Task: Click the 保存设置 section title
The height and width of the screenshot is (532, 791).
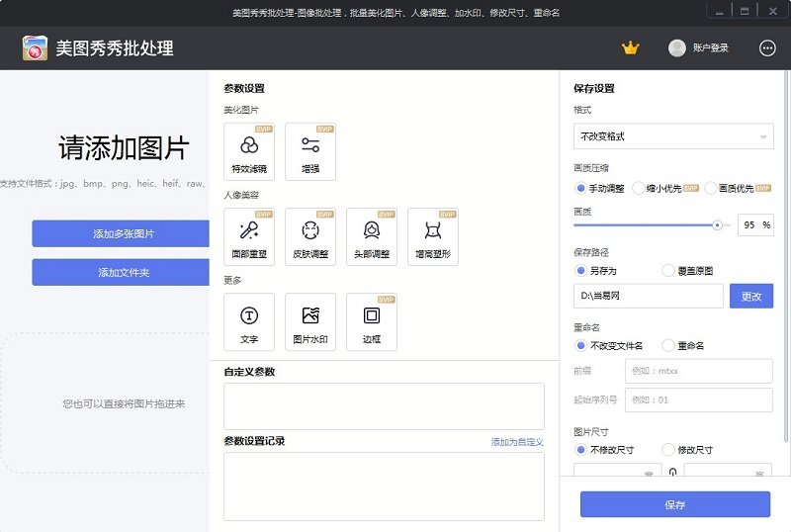Action: (x=594, y=88)
